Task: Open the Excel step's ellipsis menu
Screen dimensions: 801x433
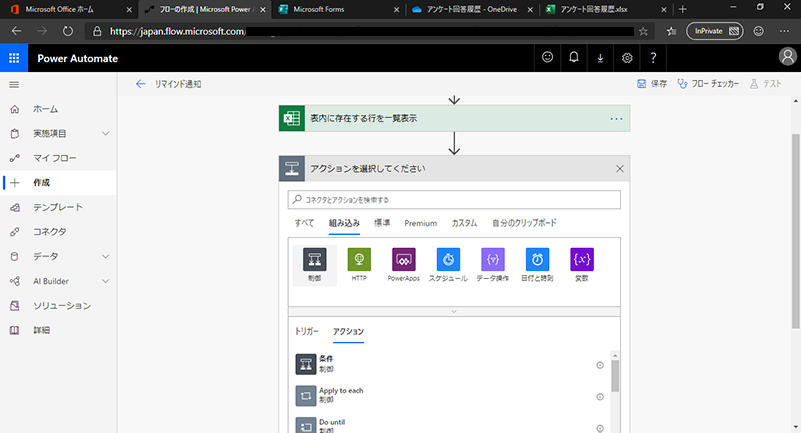Action: [x=616, y=119]
